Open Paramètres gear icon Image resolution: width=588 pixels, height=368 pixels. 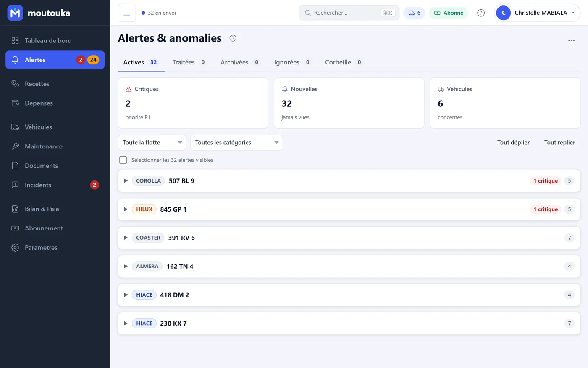15,248
